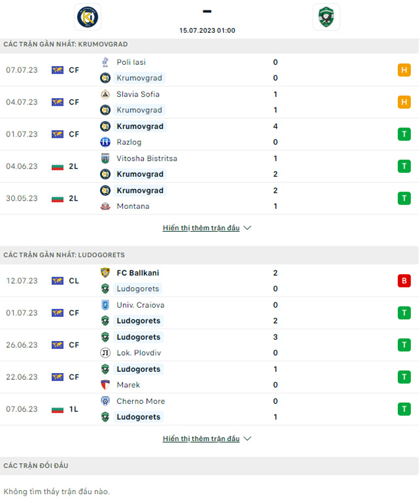Select the CÁC TRẬN GẦN NHẤT: LUDOGORETS header
This screenshot has width=420, height=504.
65,254
